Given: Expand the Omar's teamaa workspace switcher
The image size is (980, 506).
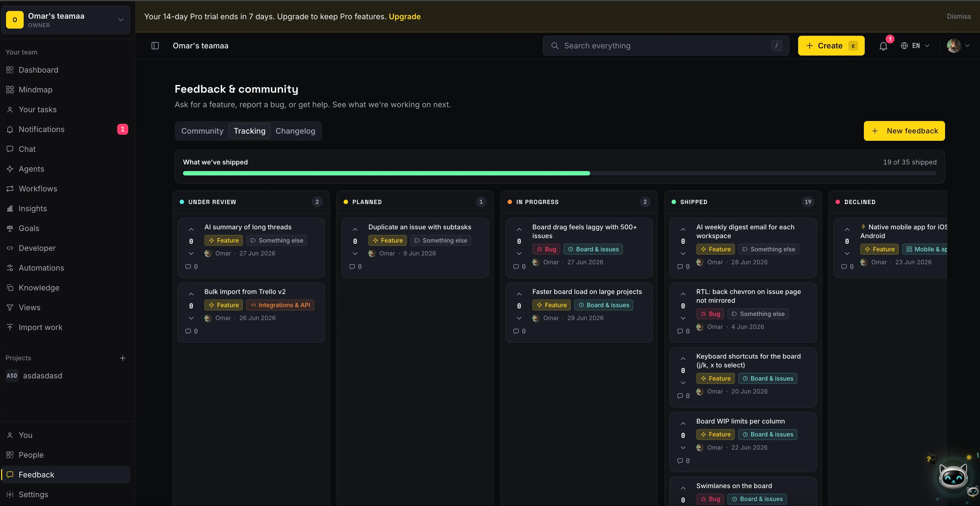Looking at the screenshot, I should [x=66, y=20].
